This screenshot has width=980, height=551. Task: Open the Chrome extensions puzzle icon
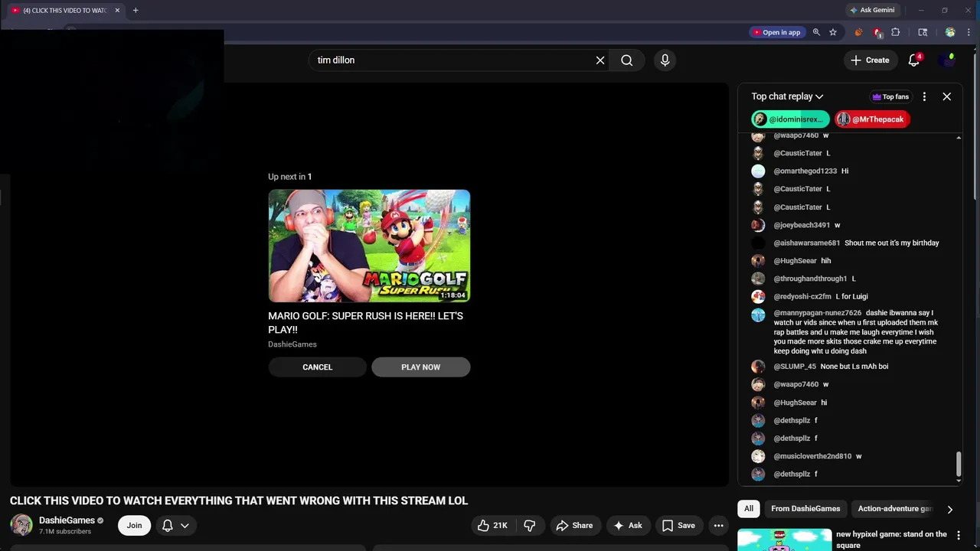pyautogui.click(x=896, y=32)
